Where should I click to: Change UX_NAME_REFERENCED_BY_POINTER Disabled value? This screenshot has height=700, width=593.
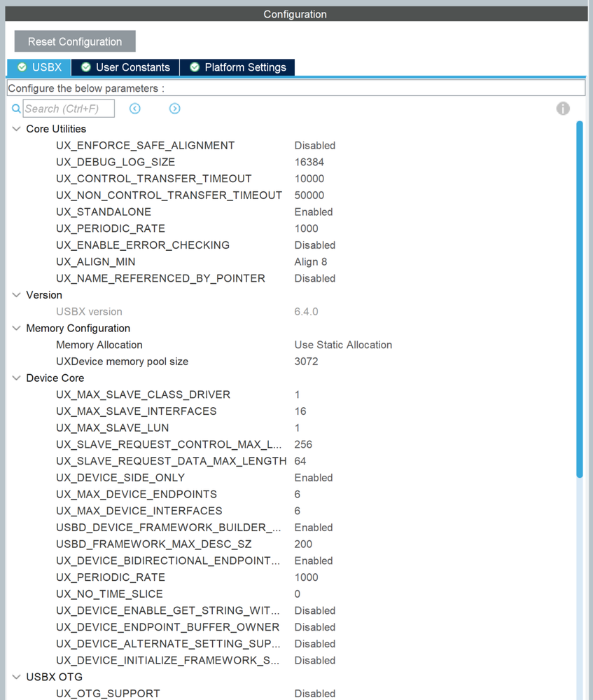point(314,279)
